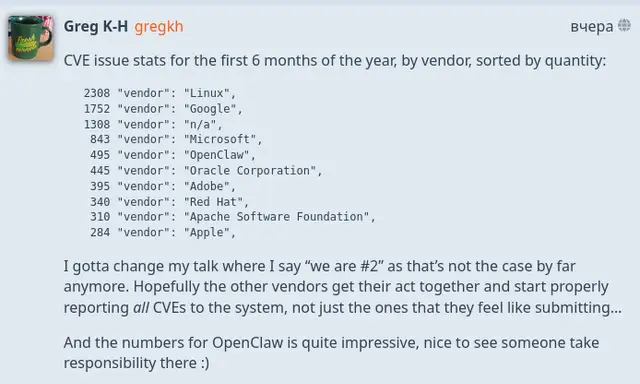Image resolution: width=640 pixels, height=384 pixels.
Task: Click the вчера timestamp link
Action: click(x=591, y=27)
